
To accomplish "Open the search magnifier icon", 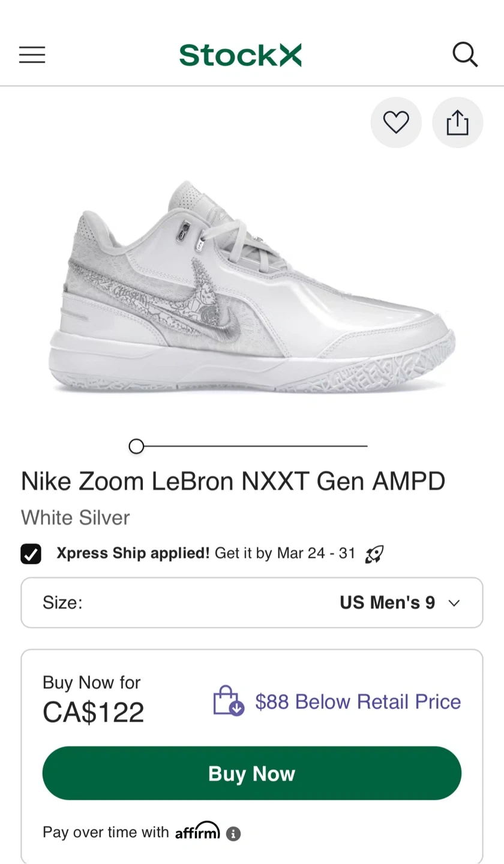I will click(464, 55).
